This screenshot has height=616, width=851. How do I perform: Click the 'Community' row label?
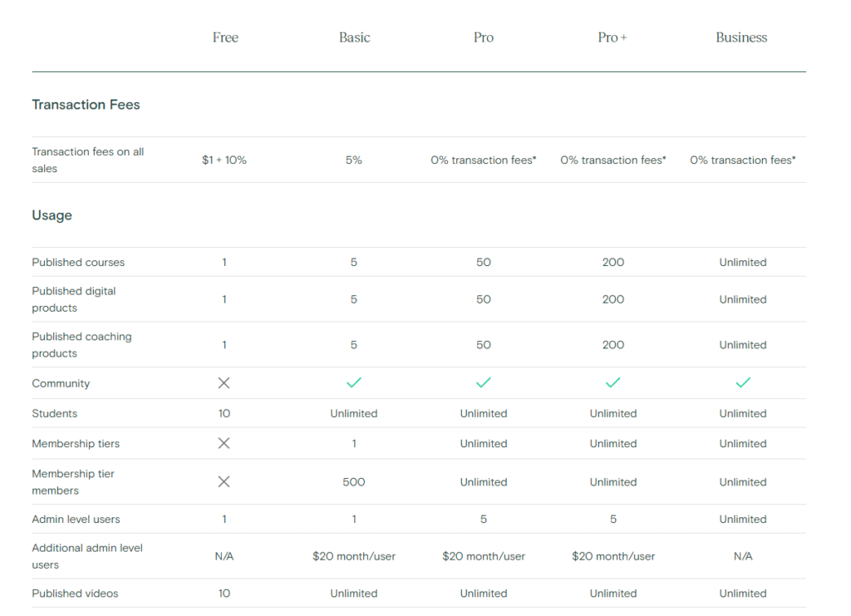61,384
